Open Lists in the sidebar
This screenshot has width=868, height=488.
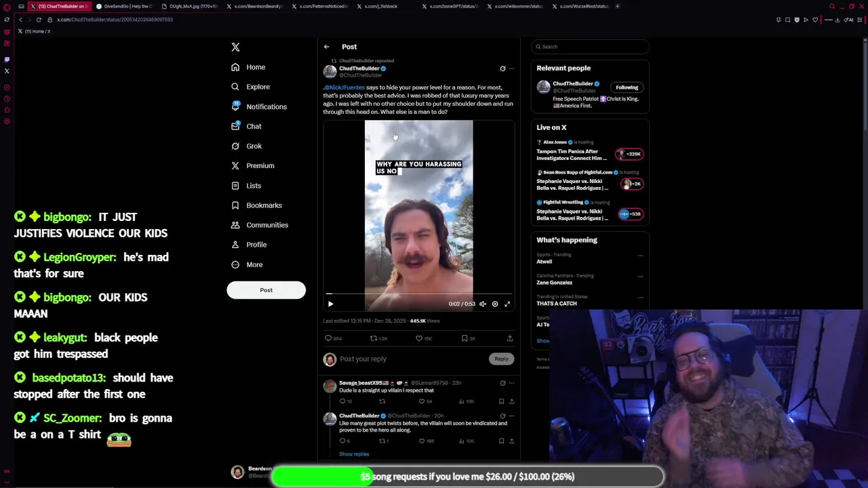click(246, 185)
